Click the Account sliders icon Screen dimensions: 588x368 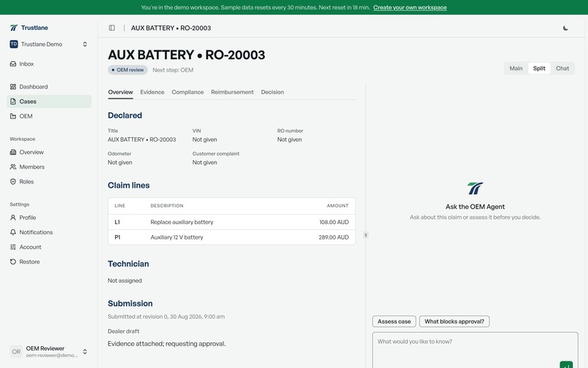[x=13, y=247]
